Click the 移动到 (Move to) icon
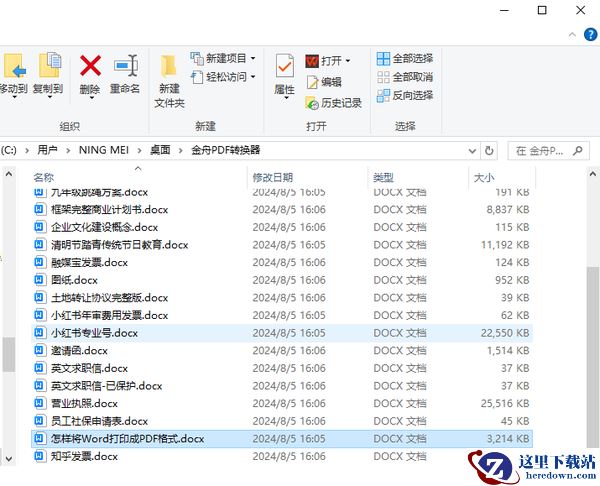 (x=14, y=67)
